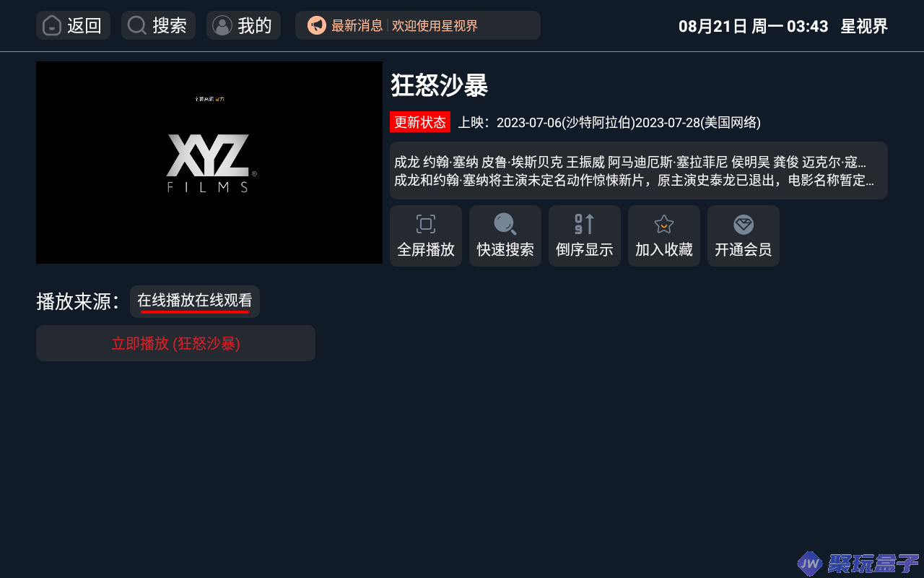Click the magnifier icon above 快速搜索
924x578 pixels.
tap(505, 224)
